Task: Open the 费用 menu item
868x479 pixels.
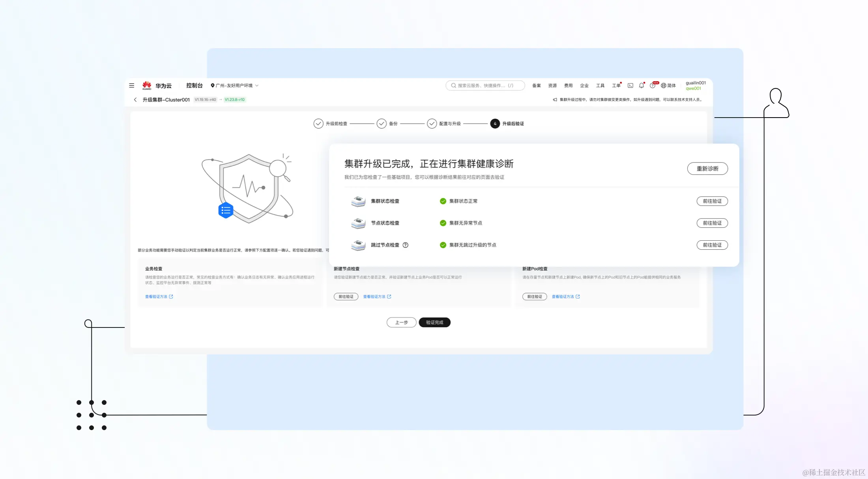Action: pyautogui.click(x=568, y=85)
